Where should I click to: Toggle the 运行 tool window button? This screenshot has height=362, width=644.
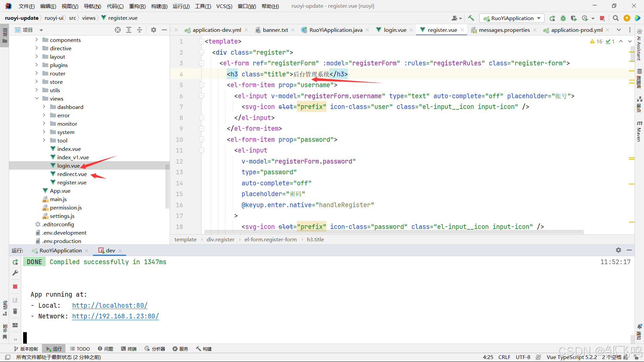54,349
